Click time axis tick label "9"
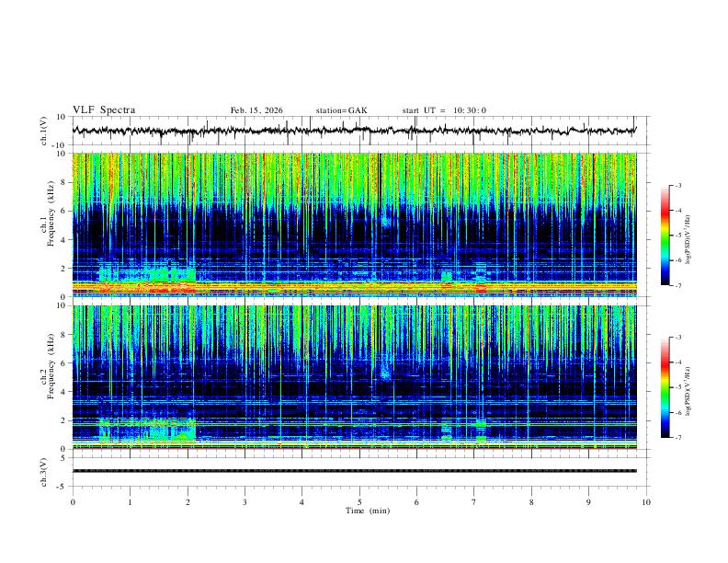The width and height of the screenshot is (728, 563). [588, 502]
